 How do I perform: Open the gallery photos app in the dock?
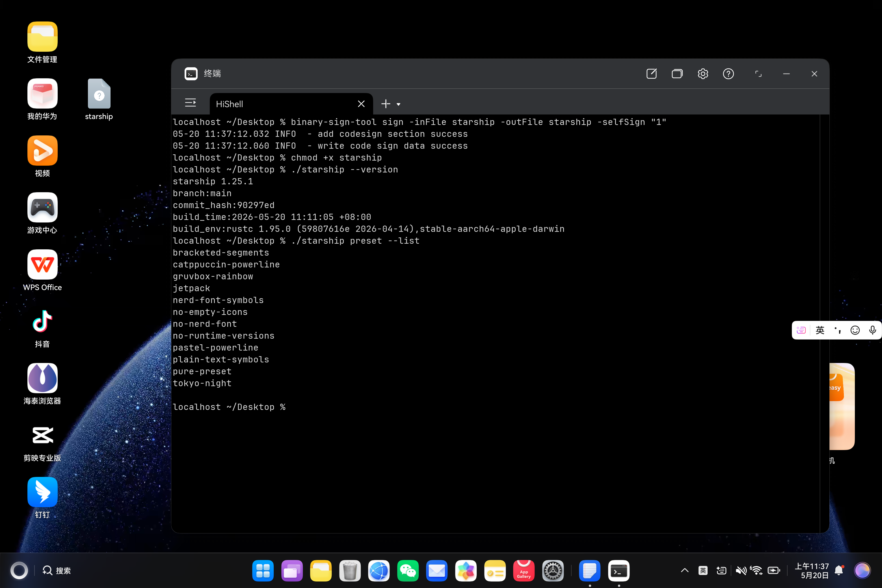[466, 571]
